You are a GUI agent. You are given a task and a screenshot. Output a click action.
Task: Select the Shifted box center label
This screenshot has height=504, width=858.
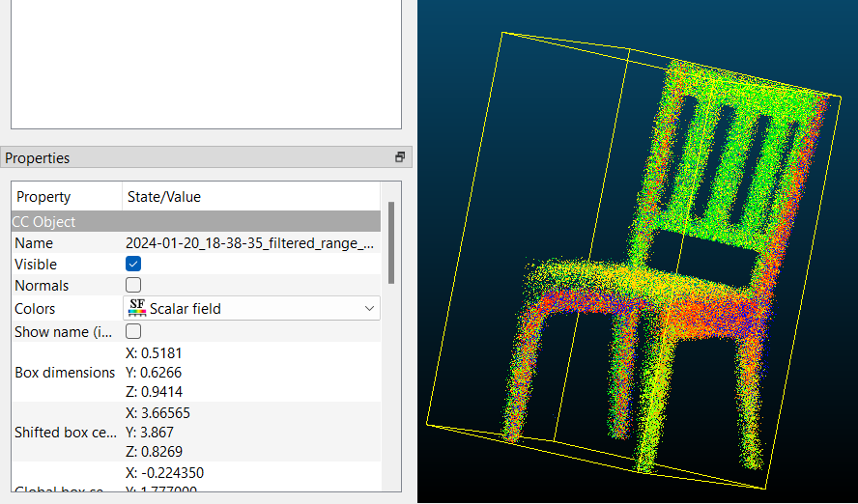pyautogui.click(x=65, y=432)
